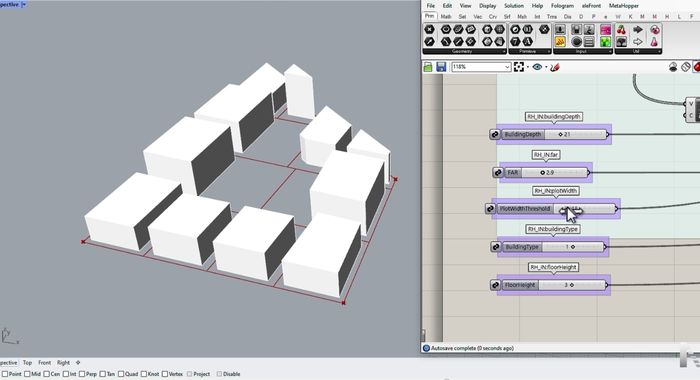Open the Grasshopper File menu
700x380 pixels.
click(430, 6)
